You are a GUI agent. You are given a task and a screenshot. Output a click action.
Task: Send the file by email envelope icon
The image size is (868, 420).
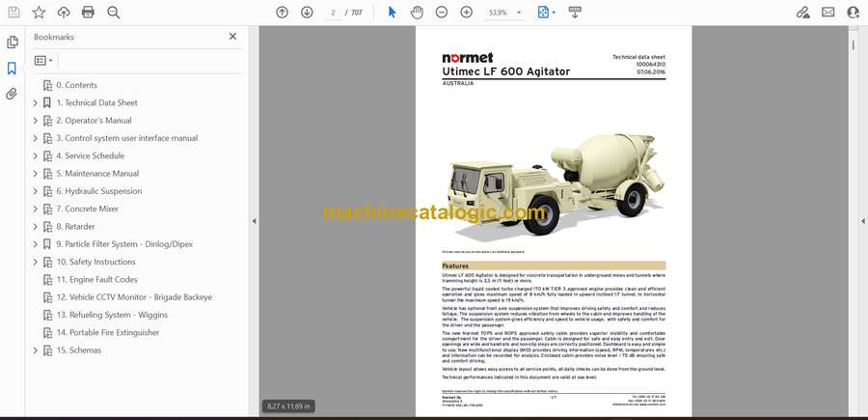click(x=828, y=13)
